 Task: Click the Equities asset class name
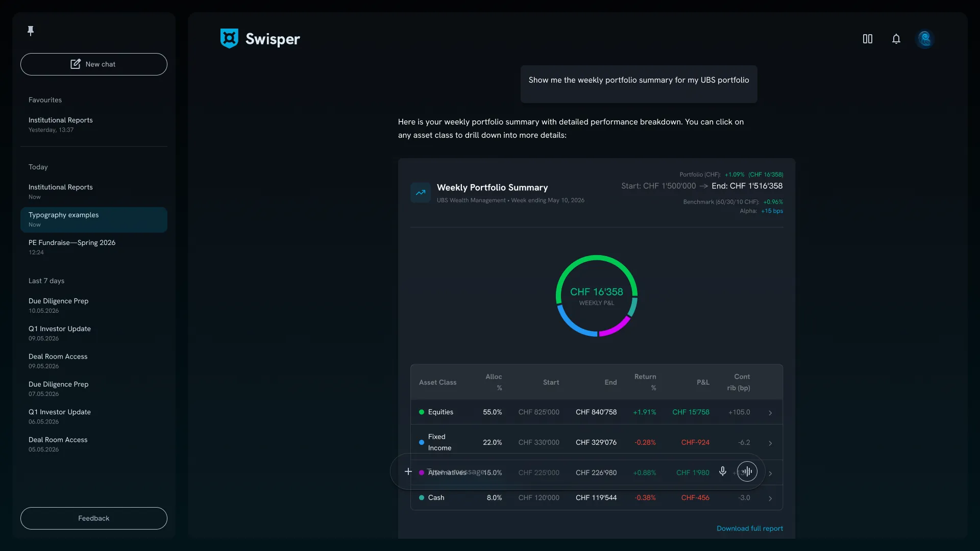tap(440, 412)
